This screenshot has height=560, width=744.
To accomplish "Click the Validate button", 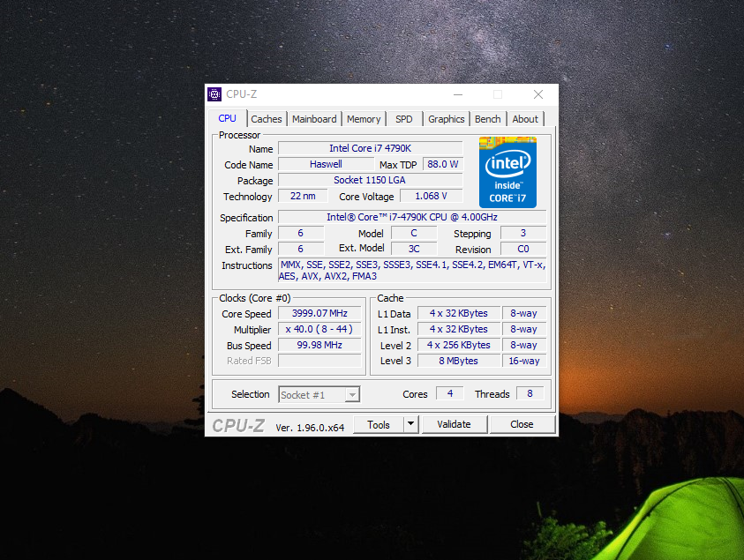I will (455, 424).
